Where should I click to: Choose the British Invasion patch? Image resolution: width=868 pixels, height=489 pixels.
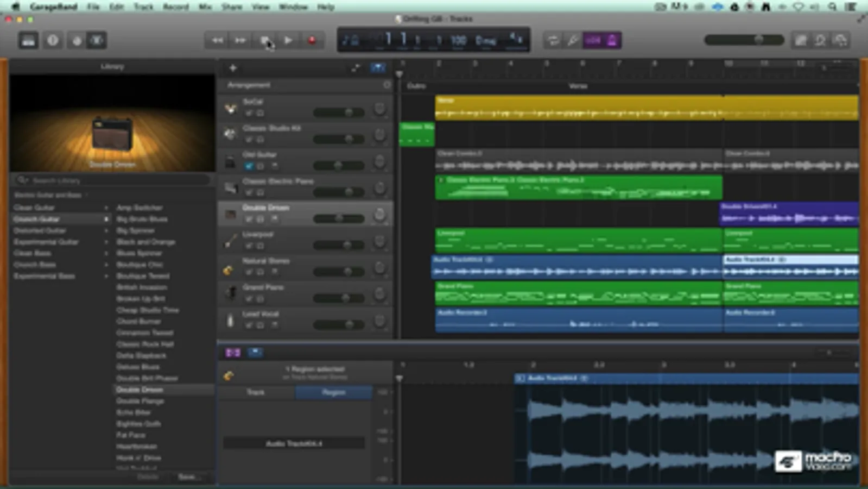(142, 287)
